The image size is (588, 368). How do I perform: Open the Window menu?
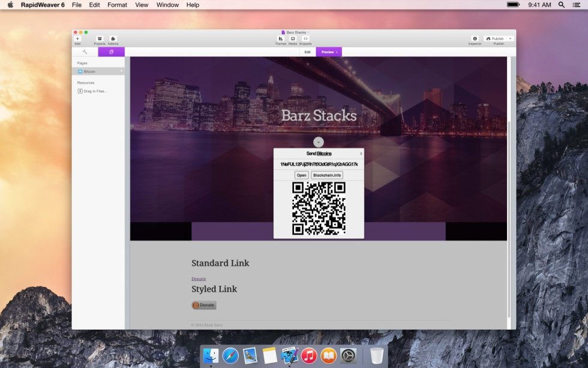coord(167,5)
